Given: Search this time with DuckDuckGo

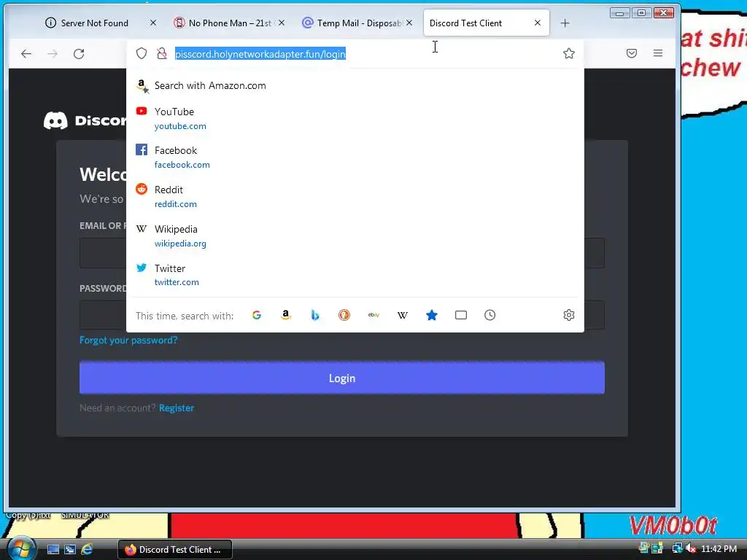Looking at the screenshot, I should point(344,315).
